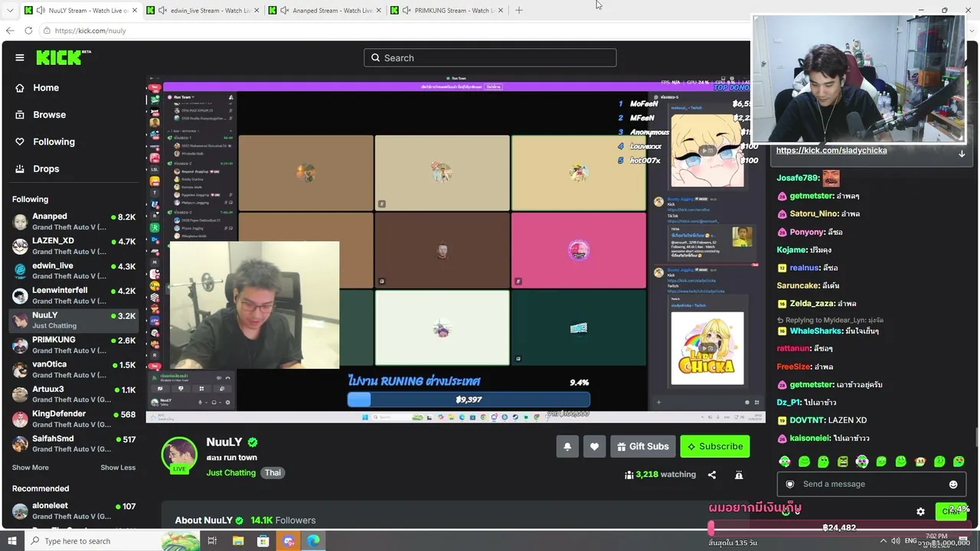Screen dimensions: 980x551
Task: Open the Just Chatting category link
Action: 230,473
